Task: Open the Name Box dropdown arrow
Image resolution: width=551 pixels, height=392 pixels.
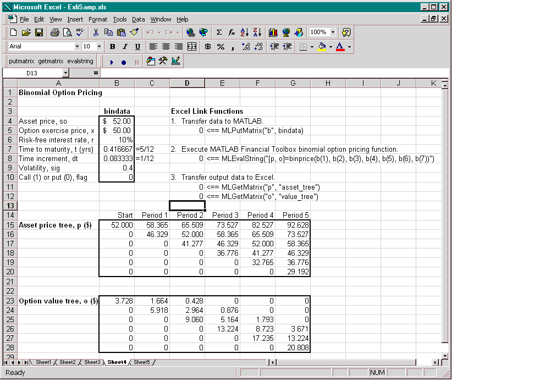Action: point(65,73)
